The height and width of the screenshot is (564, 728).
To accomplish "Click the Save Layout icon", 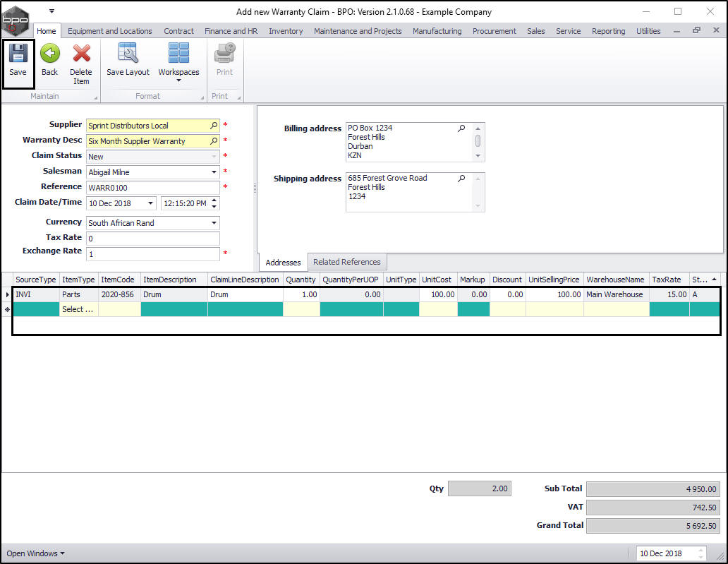I will [x=128, y=54].
